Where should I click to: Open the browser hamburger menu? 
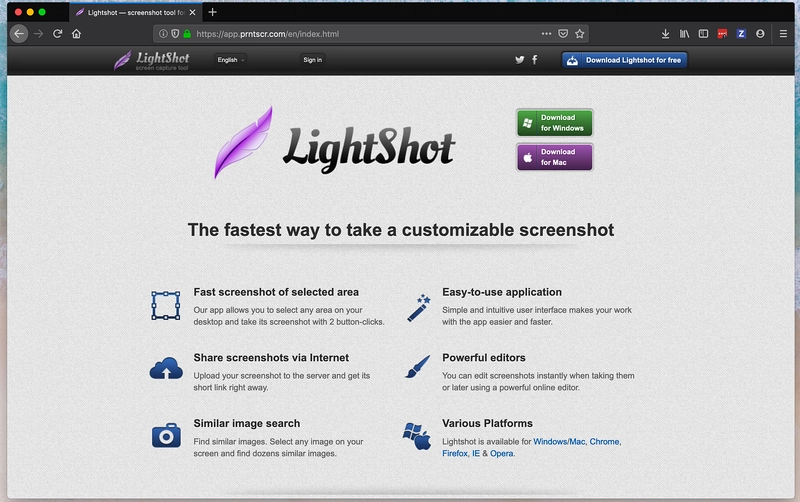tap(783, 34)
